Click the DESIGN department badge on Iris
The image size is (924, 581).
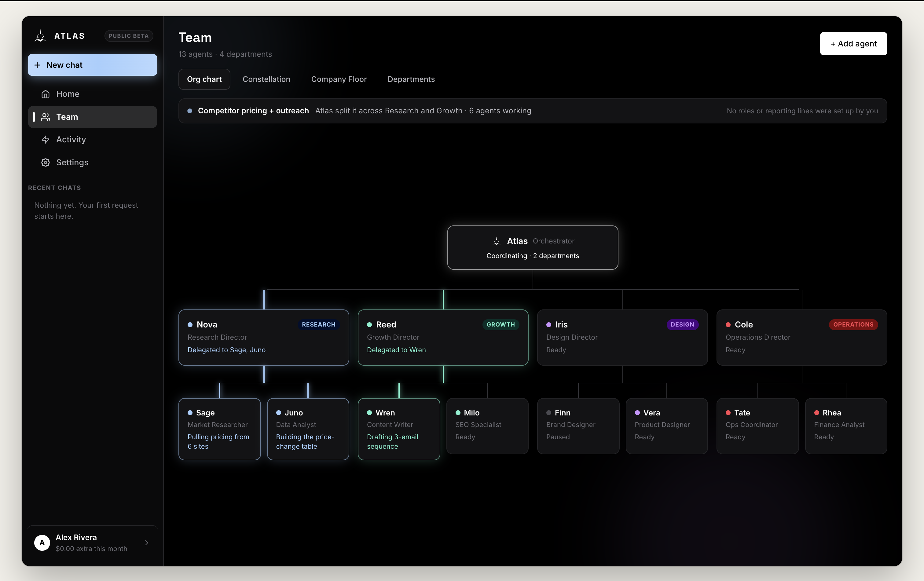click(x=682, y=325)
